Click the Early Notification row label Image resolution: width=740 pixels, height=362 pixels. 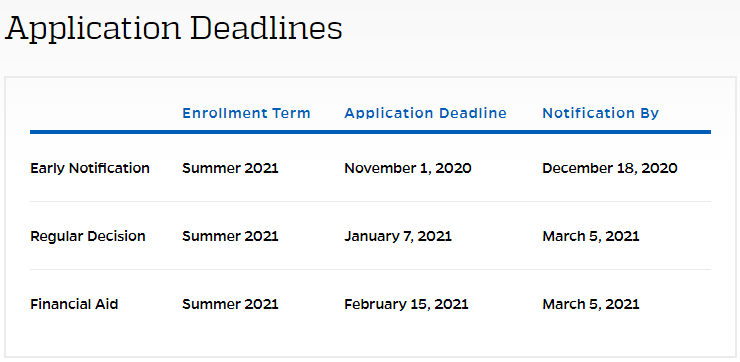point(90,168)
